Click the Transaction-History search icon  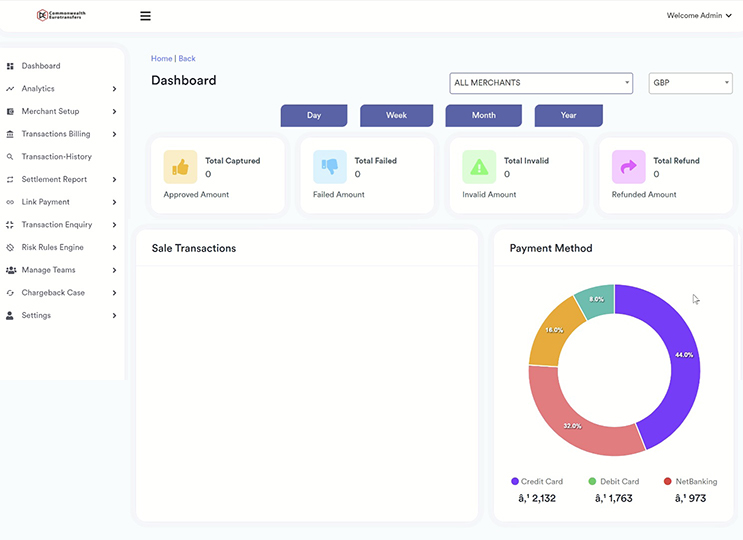coord(10,157)
